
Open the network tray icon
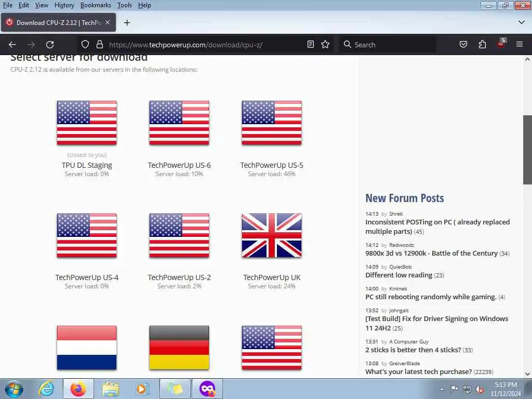[467, 389]
